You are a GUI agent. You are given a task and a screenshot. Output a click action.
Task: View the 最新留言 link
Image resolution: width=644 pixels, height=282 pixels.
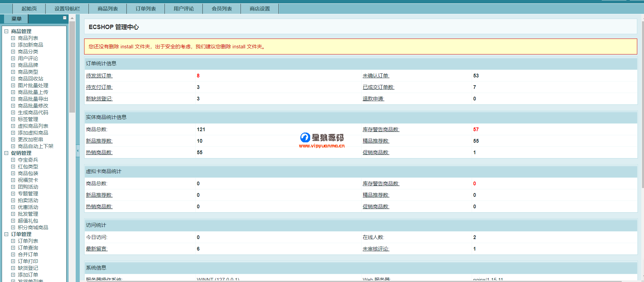click(97, 249)
